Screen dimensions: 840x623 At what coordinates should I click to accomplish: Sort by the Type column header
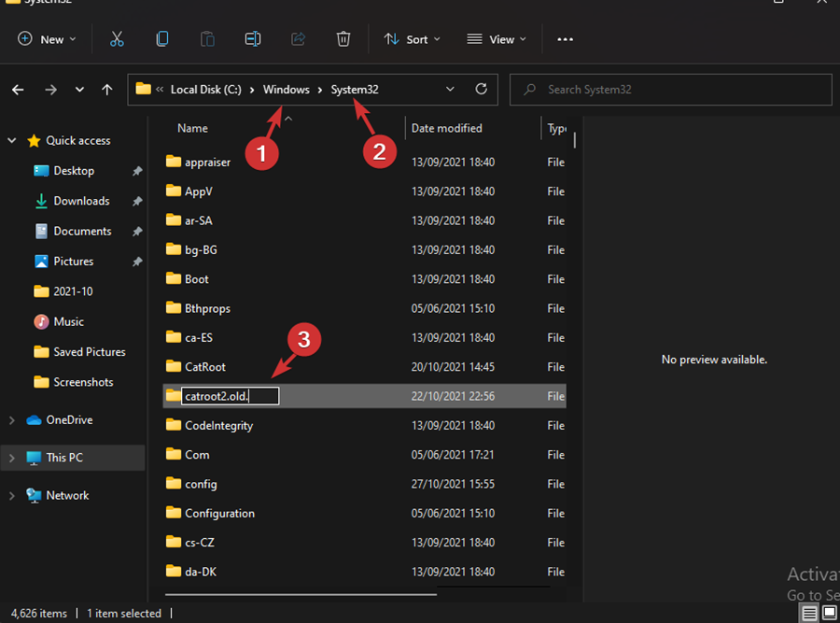click(x=556, y=128)
